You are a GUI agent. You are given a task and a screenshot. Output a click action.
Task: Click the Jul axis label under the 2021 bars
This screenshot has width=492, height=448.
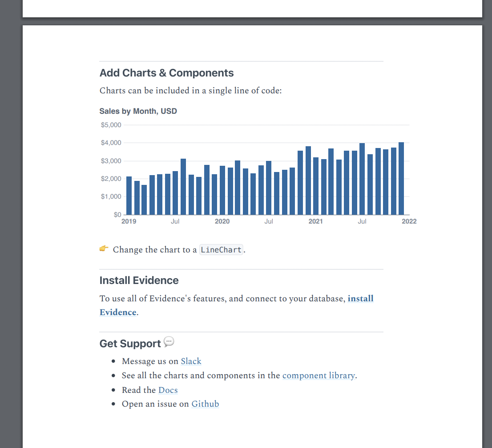click(x=362, y=221)
